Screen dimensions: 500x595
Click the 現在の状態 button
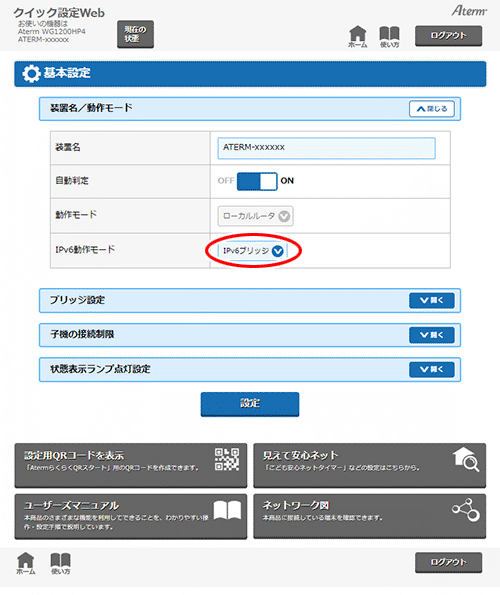coord(135,34)
